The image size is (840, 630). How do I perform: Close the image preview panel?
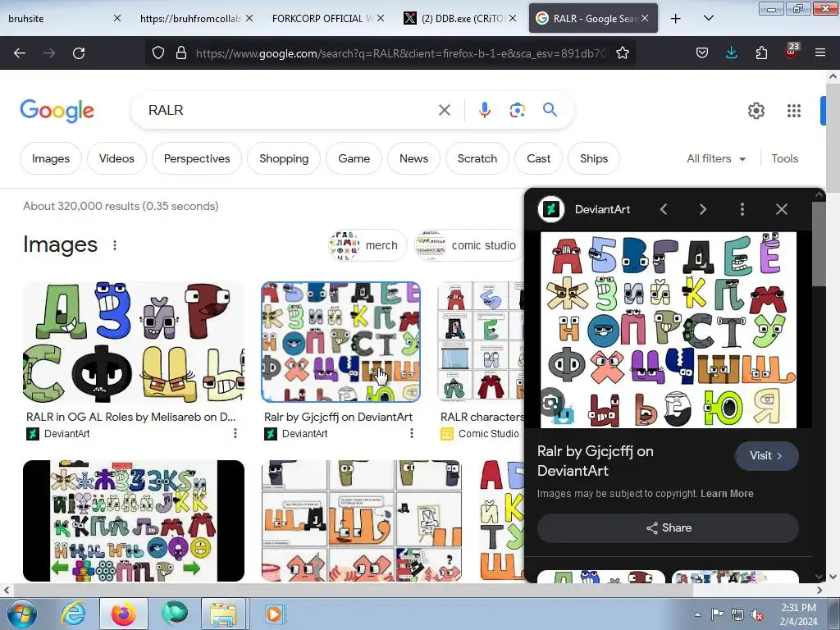pos(782,209)
